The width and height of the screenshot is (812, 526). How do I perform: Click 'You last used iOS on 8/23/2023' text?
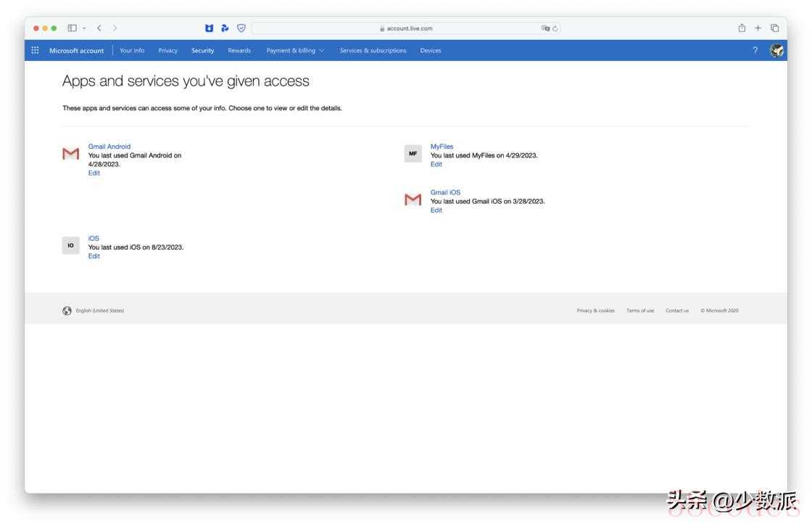tap(136, 247)
